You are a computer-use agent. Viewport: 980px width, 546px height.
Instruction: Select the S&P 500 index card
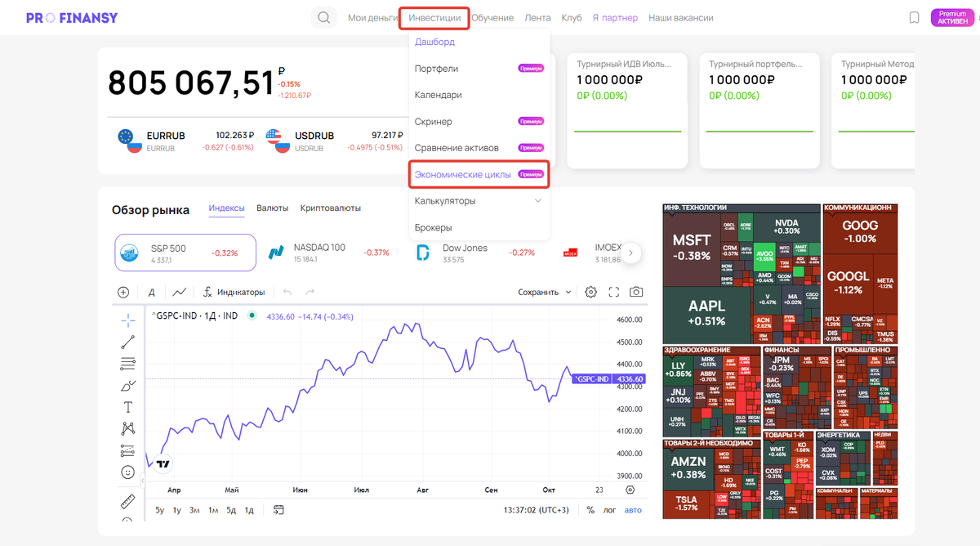click(184, 253)
